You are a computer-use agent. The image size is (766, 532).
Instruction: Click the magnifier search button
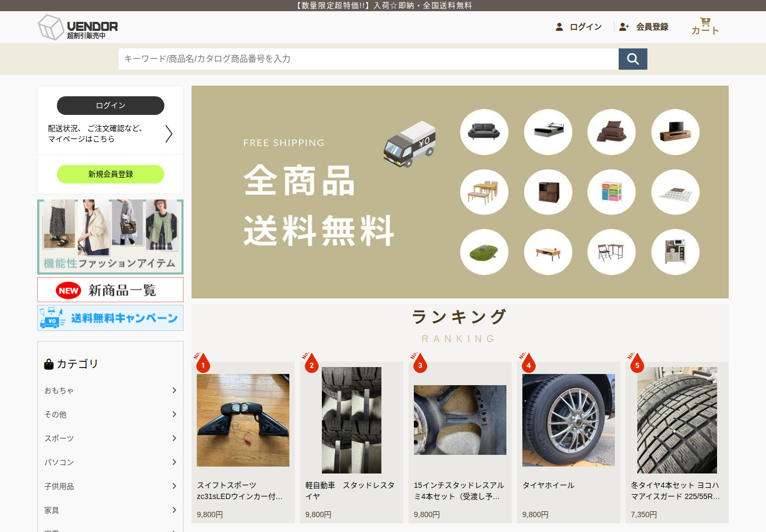click(x=633, y=59)
